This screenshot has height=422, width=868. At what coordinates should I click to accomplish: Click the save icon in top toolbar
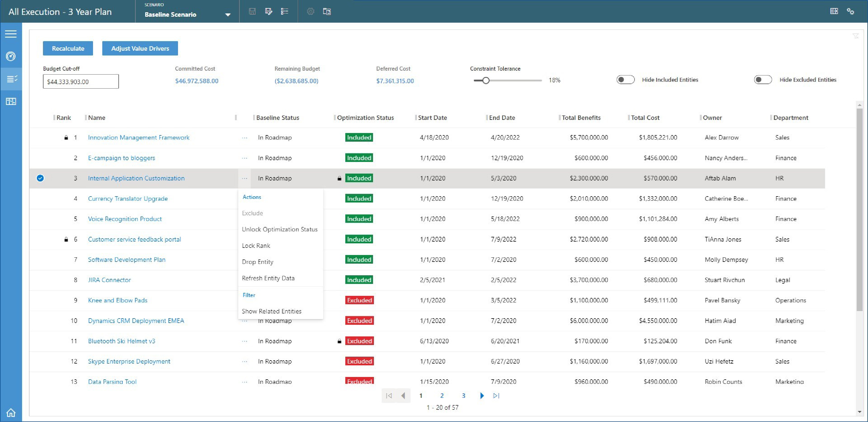(252, 11)
